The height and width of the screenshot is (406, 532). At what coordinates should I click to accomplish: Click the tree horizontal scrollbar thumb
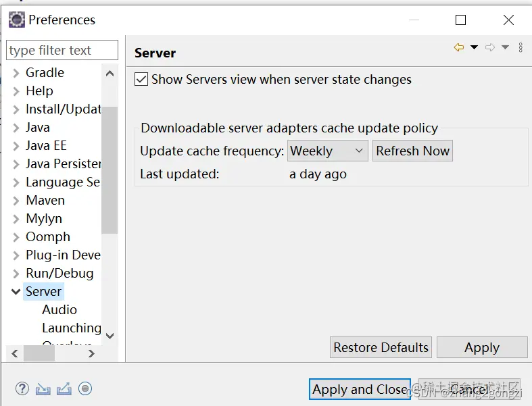click(x=39, y=354)
